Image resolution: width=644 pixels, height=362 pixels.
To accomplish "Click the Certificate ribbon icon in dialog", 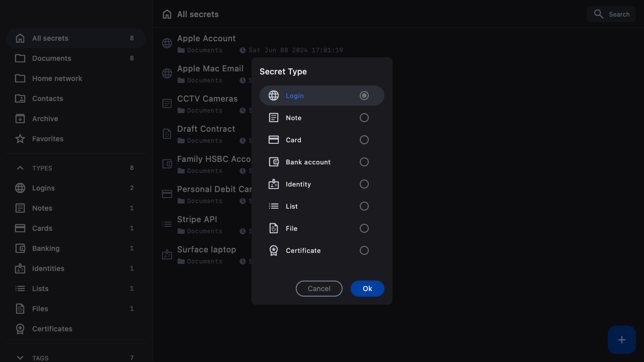I will (274, 250).
